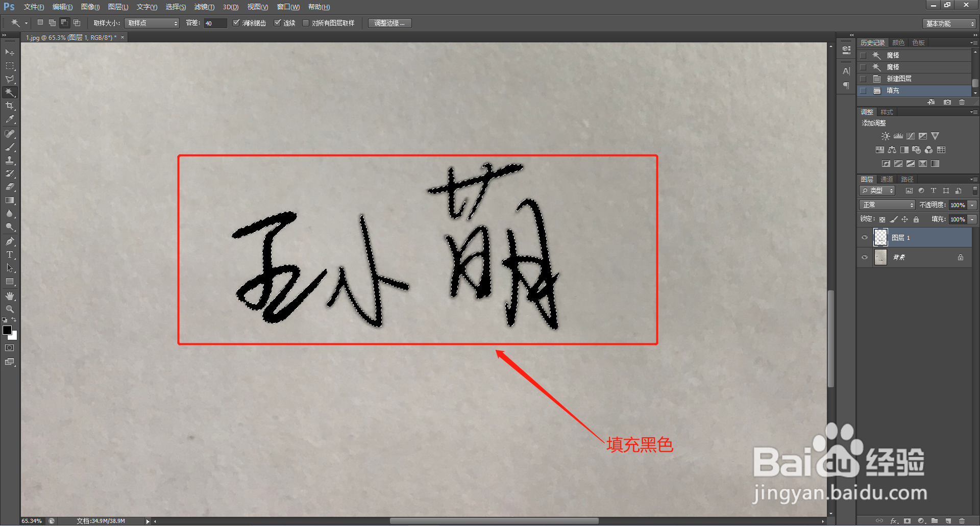Open the 不透明度 opacity dropdown

(973, 204)
